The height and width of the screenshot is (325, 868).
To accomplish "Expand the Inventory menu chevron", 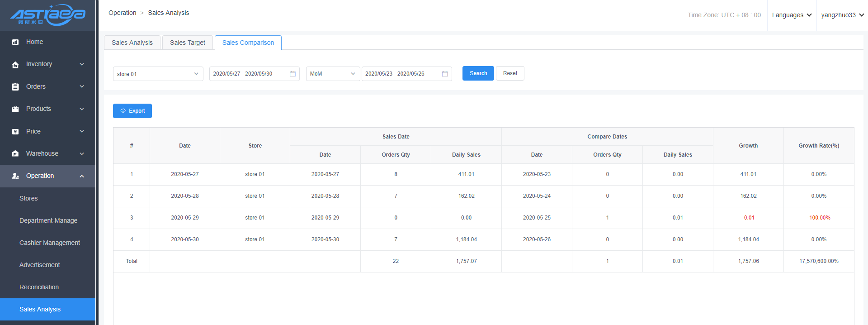I will click(82, 64).
